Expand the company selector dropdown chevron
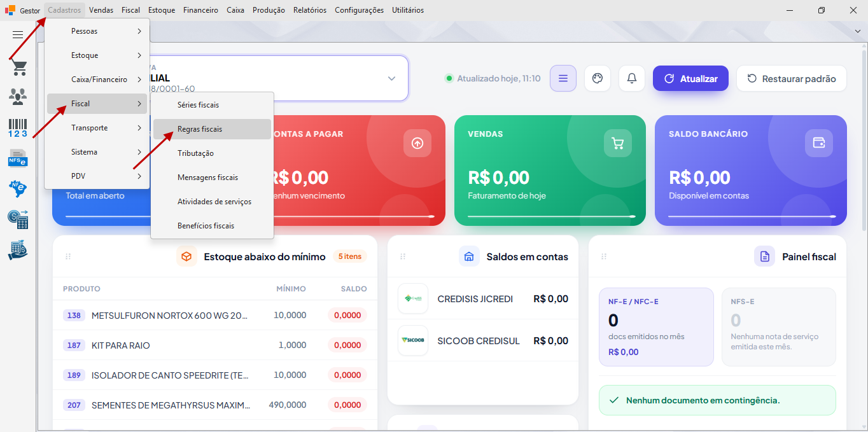This screenshot has height=432, width=868. tap(391, 78)
